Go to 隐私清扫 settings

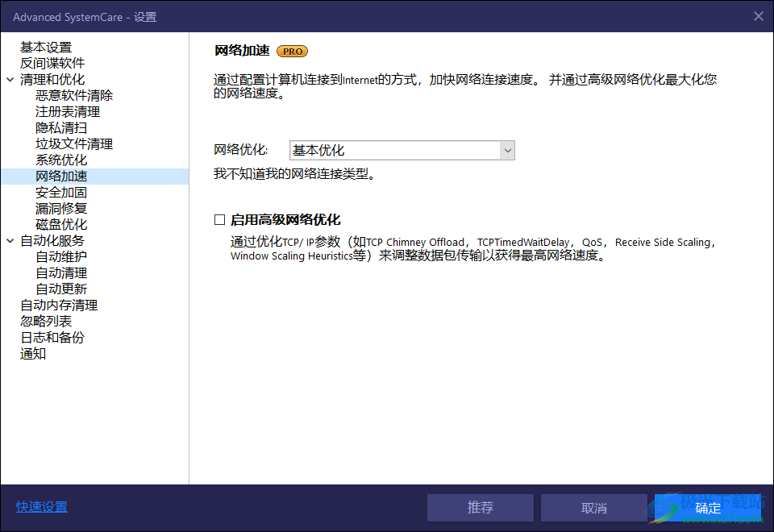point(61,128)
